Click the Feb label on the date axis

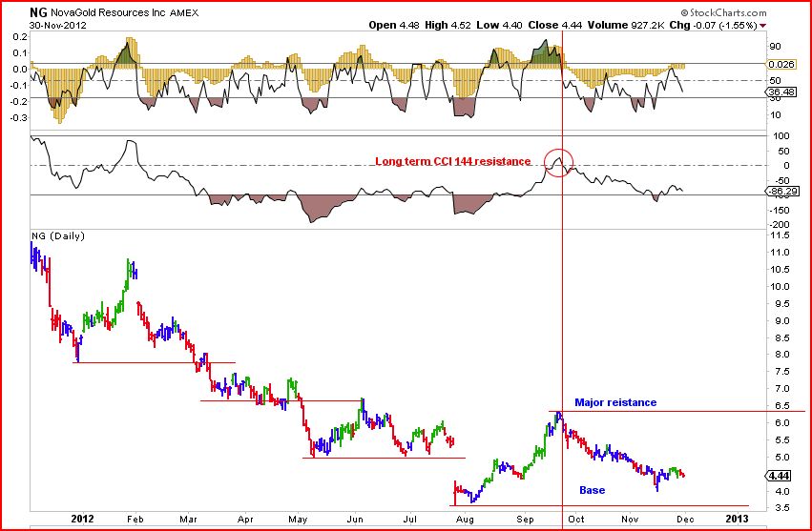pos(135,519)
